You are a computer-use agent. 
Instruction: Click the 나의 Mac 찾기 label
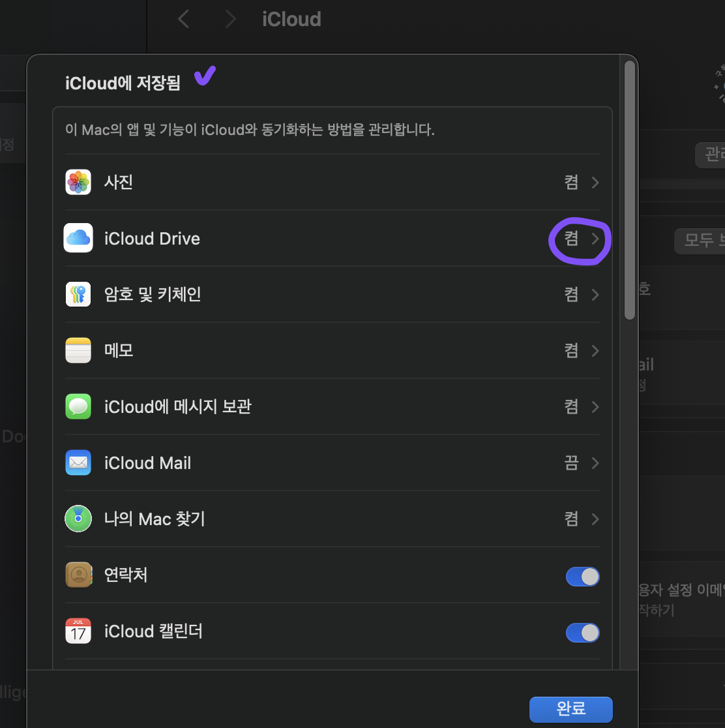click(155, 519)
